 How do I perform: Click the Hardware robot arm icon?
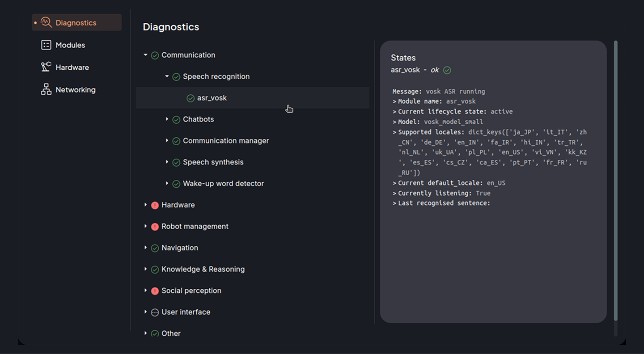(46, 67)
